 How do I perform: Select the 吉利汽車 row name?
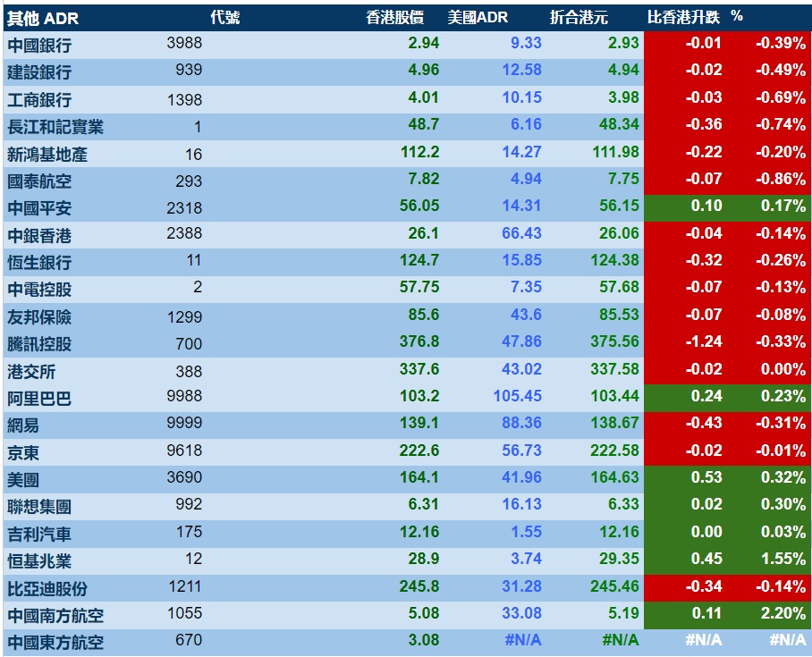39,535
